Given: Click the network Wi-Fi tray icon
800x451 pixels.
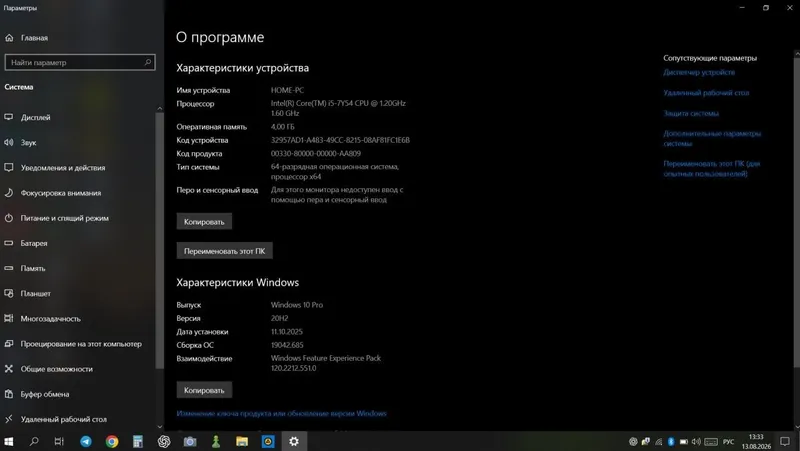Looking at the screenshot, I should 659,442.
